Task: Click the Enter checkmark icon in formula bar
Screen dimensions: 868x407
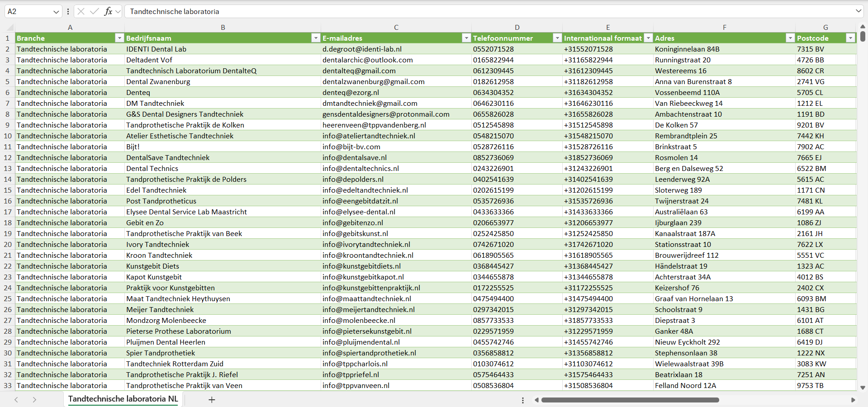Action: point(94,11)
